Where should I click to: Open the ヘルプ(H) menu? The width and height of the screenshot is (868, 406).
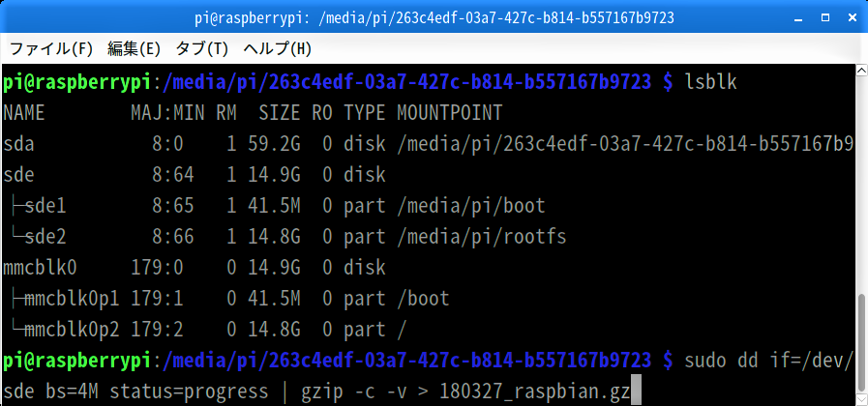[278, 48]
